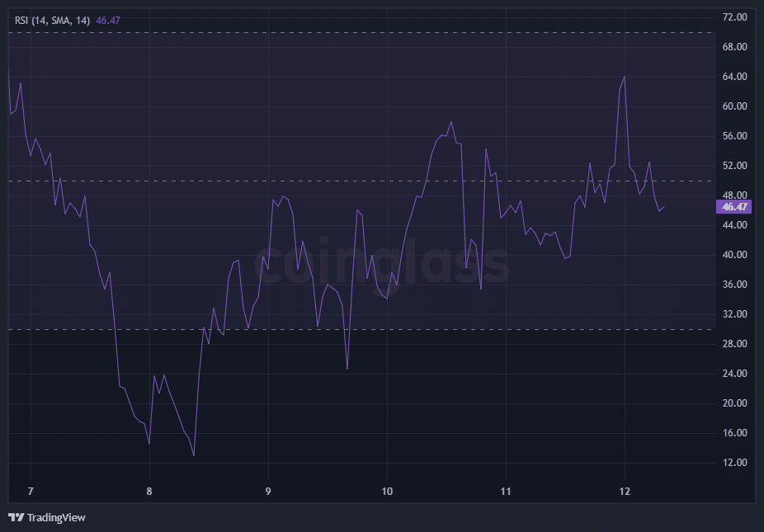Click the highlighted 46.47 tag on the price axis

click(733, 207)
